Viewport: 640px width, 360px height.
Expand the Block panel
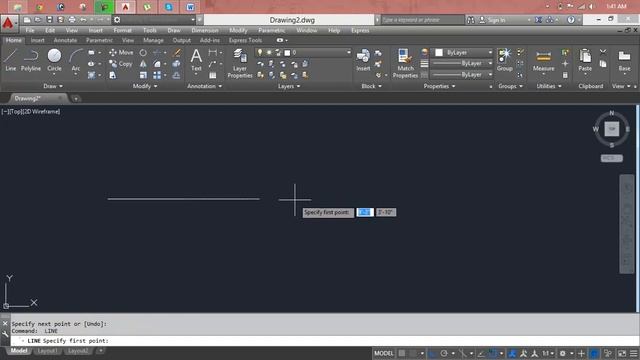tap(371, 86)
